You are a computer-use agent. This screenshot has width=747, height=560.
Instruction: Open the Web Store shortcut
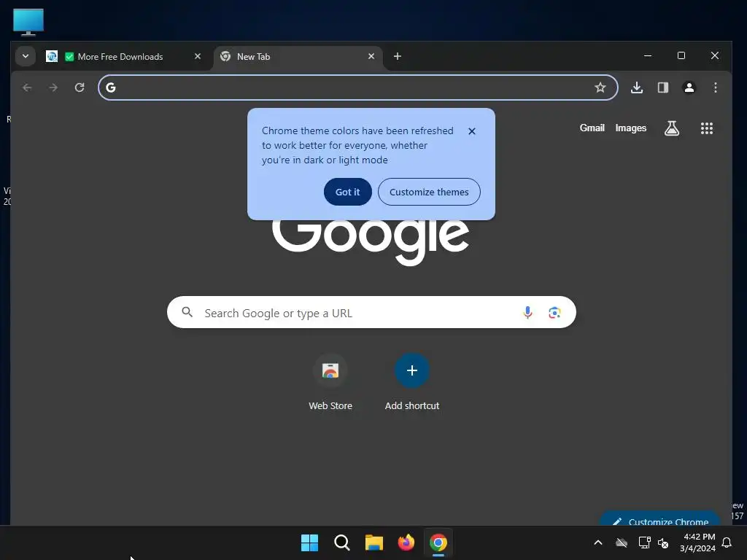tap(330, 381)
